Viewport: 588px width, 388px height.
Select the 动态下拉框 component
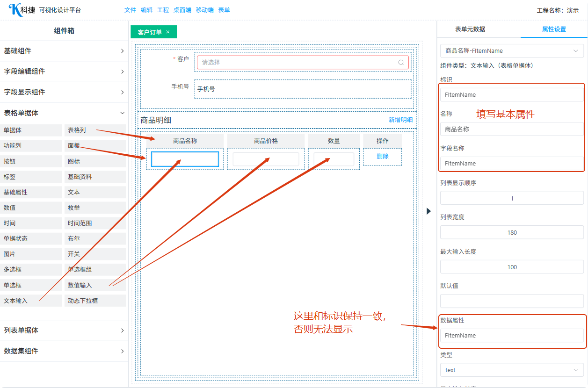[x=95, y=301]
